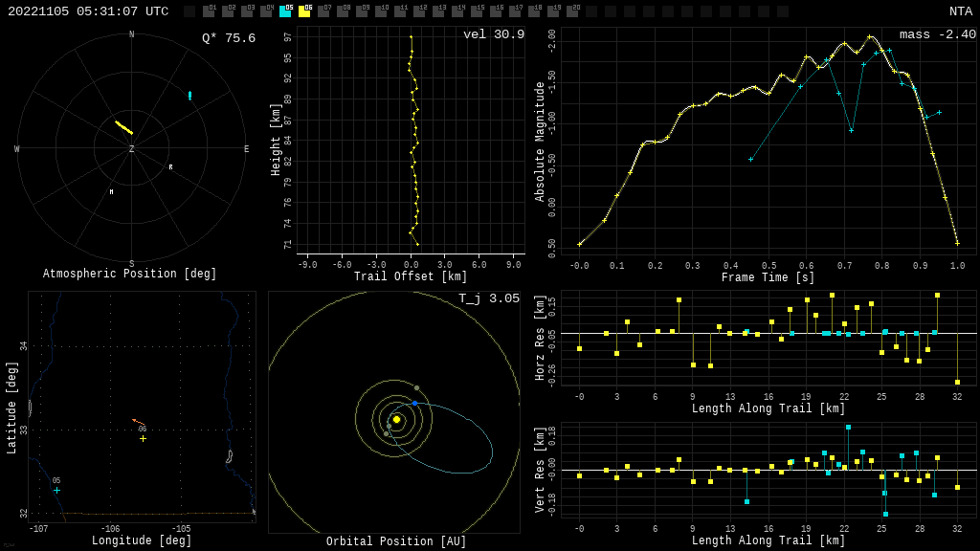Click the R marker in atmospheric position plot

tap(171, 167)
